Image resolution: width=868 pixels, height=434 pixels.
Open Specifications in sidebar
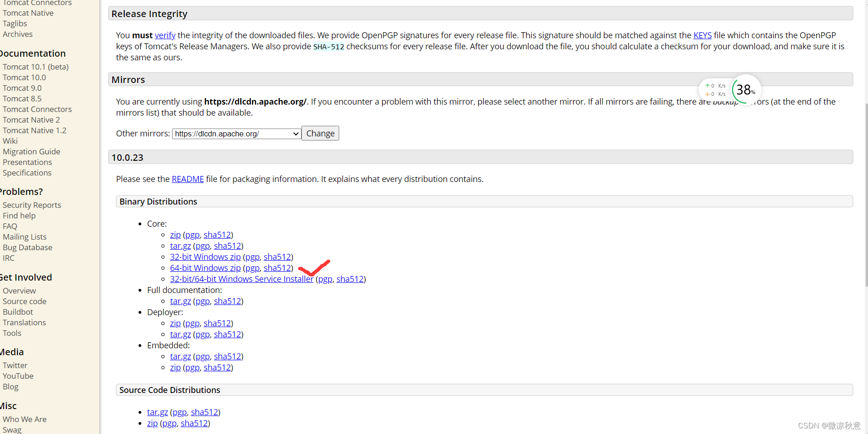click(x=27, y=173)
